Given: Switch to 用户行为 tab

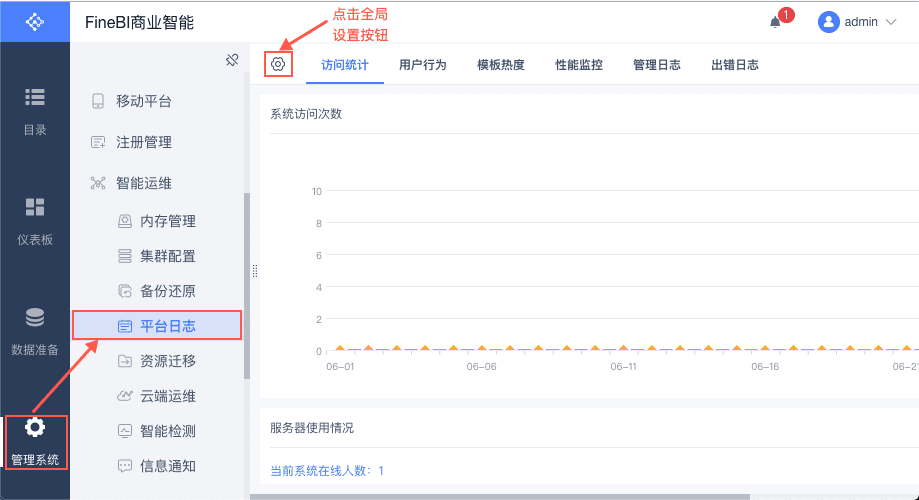Looking at the screenshot, I should click(x=423, y=65).
